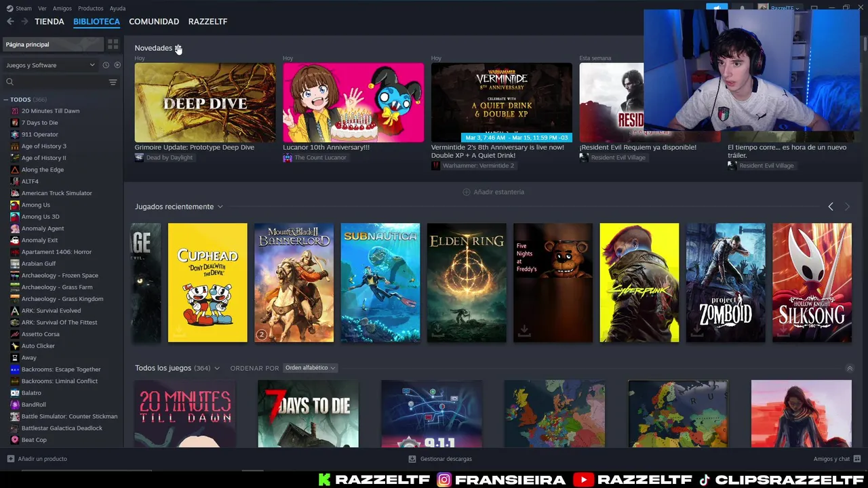Select Backrooms: Escape Together in game list

click(61, 369)
